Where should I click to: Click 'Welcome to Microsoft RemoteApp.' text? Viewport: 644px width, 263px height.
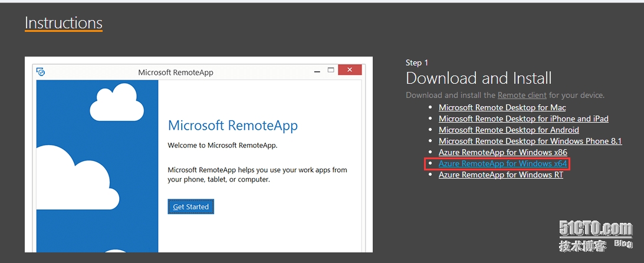pyautogui.click(x=222, y=145)
